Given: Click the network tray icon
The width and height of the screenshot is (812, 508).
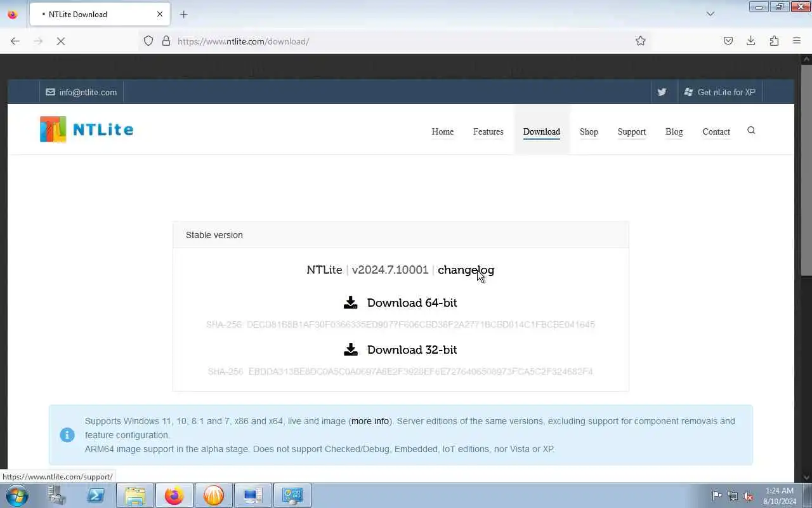Looking at the screenshot, I should point(733,496).
